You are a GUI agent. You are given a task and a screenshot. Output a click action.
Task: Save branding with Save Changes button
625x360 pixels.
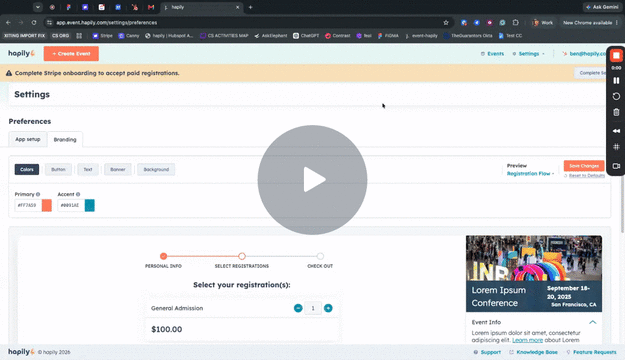tap(584, 166)
